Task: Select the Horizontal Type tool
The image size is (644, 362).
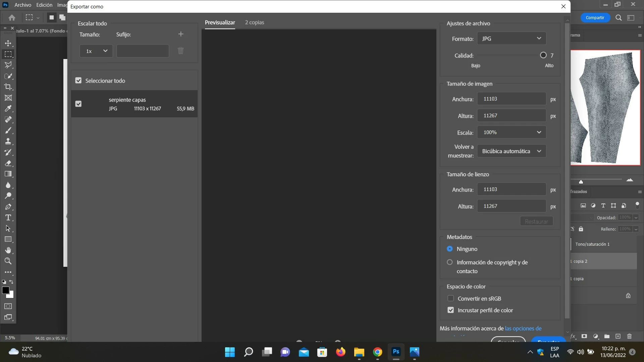Action: [x=8, y=218]
